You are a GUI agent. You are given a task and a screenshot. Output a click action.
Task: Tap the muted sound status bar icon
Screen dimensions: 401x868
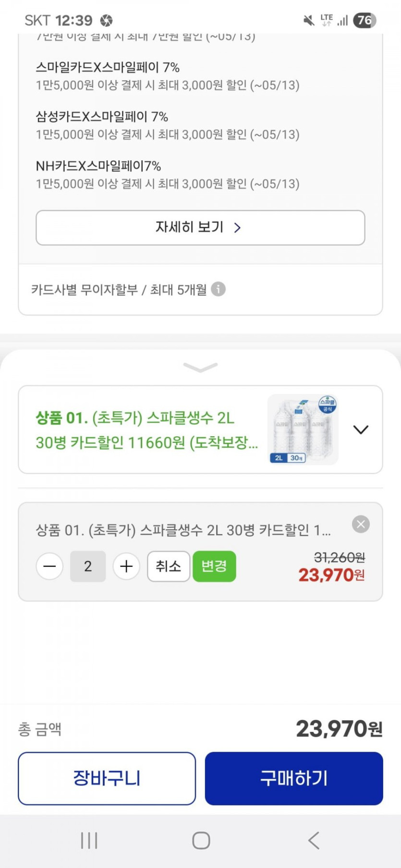309,20
